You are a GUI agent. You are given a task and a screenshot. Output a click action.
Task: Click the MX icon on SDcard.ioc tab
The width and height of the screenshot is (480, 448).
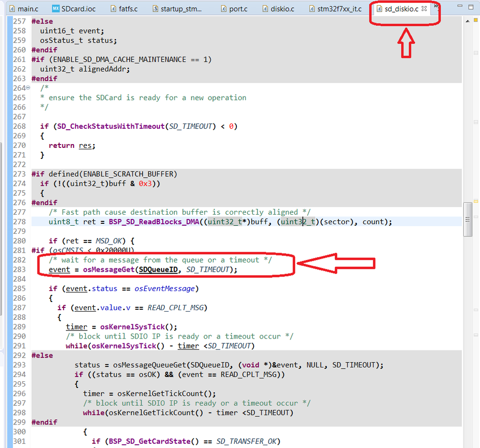tap(56, 9)
